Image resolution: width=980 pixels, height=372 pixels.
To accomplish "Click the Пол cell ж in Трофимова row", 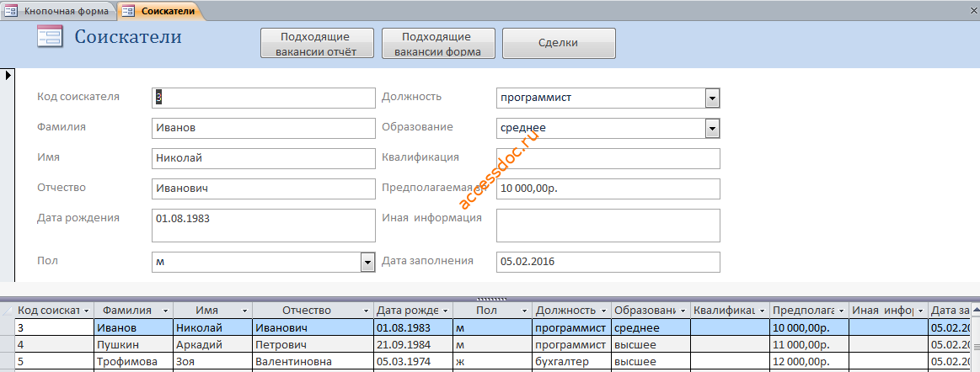I will tap(492, 361).
